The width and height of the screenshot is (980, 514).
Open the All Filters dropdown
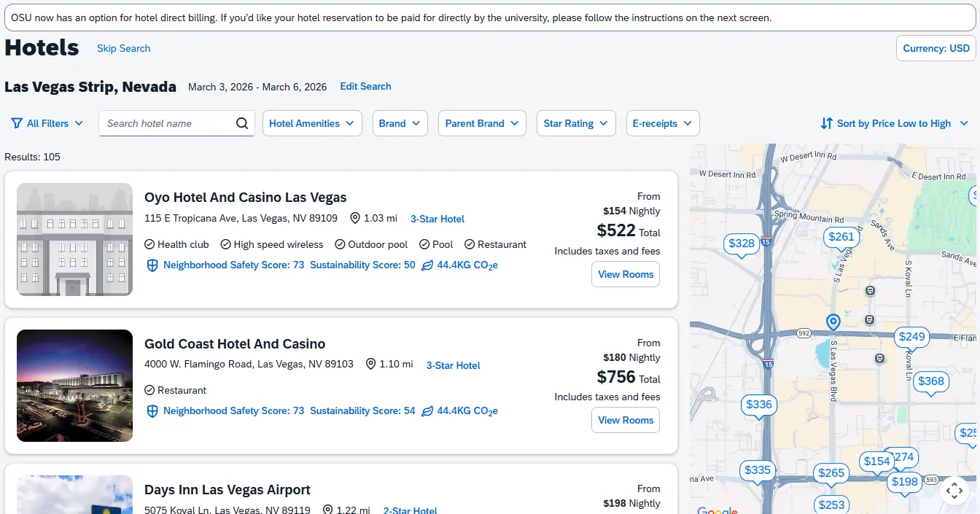coord(47,123)
